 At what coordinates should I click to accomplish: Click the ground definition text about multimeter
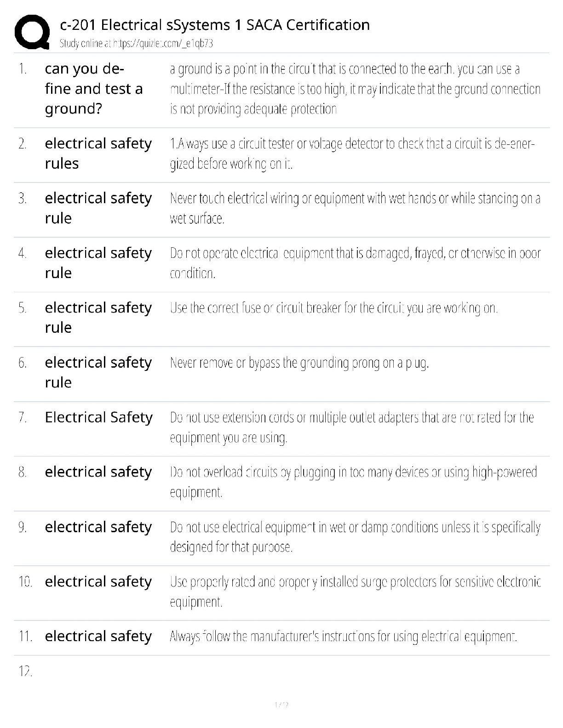coord(355,89)
